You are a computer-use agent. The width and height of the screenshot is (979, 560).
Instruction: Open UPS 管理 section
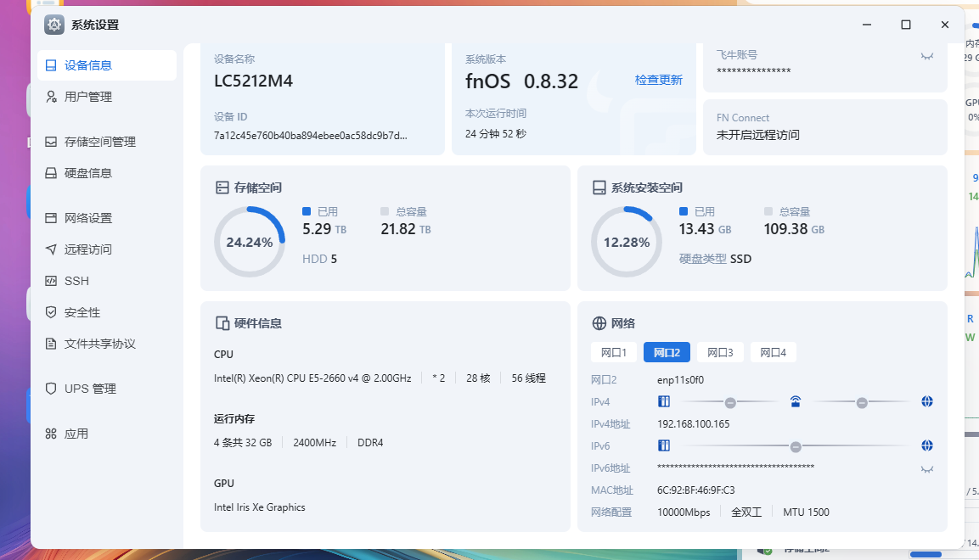click(x=90, y=389)
